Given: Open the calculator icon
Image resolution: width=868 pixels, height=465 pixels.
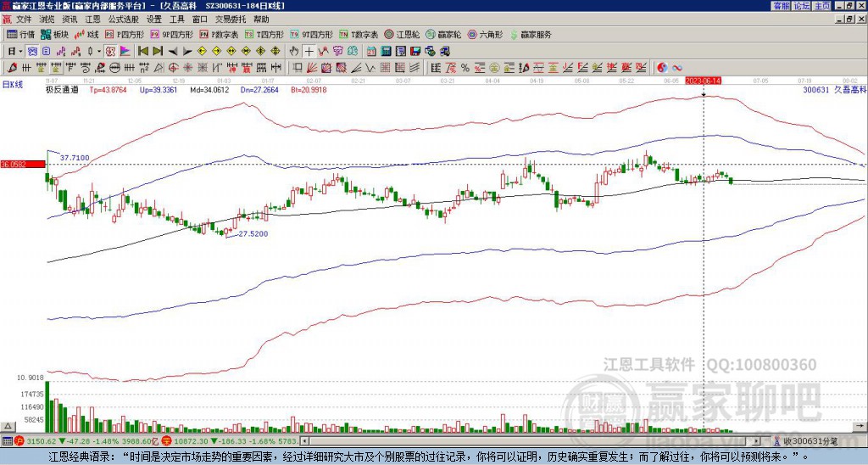Looking at the screenshot, I should pos(386,51).
